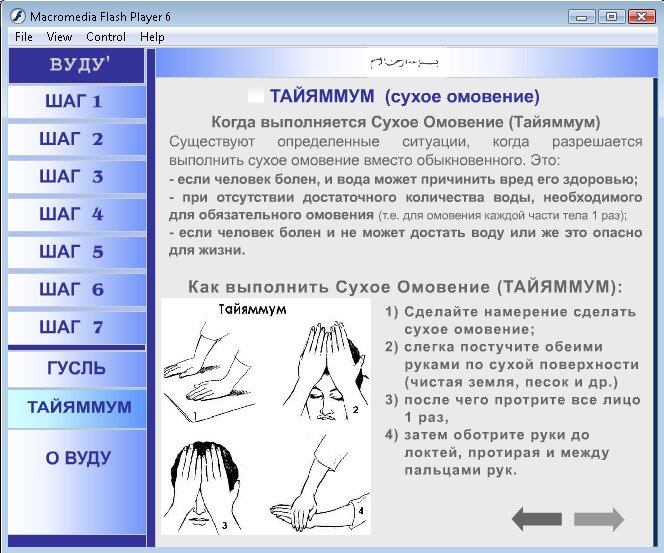Screen dimensions: 664x553
Task: Click step '1) Сделайте намерение сделать'
Action: pyautogui.click(x=510, y=312)
